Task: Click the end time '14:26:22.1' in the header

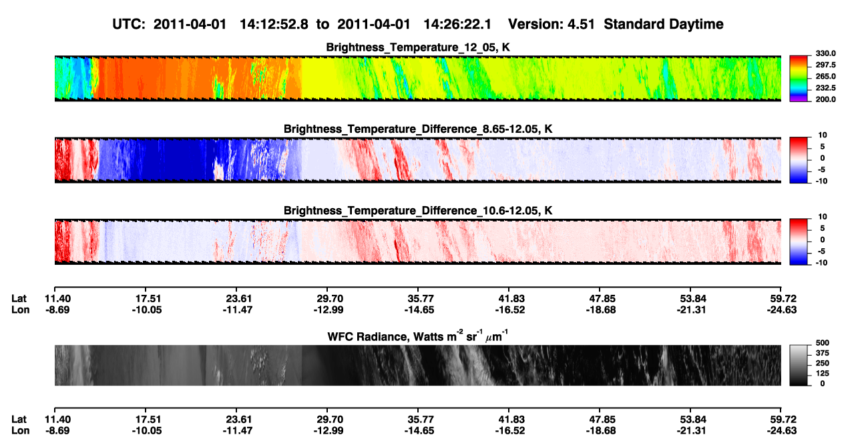Action: click(459, 24)
